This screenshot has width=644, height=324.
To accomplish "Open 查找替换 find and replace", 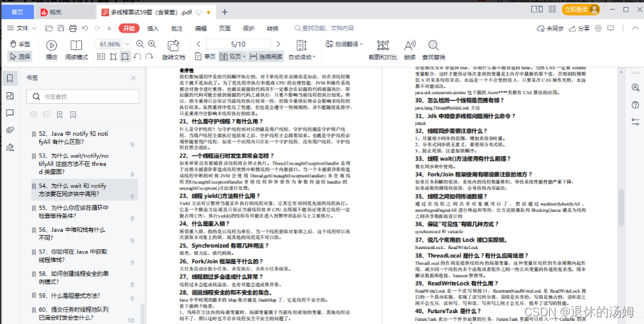I will pyautogui.click(x=434, y=50).
